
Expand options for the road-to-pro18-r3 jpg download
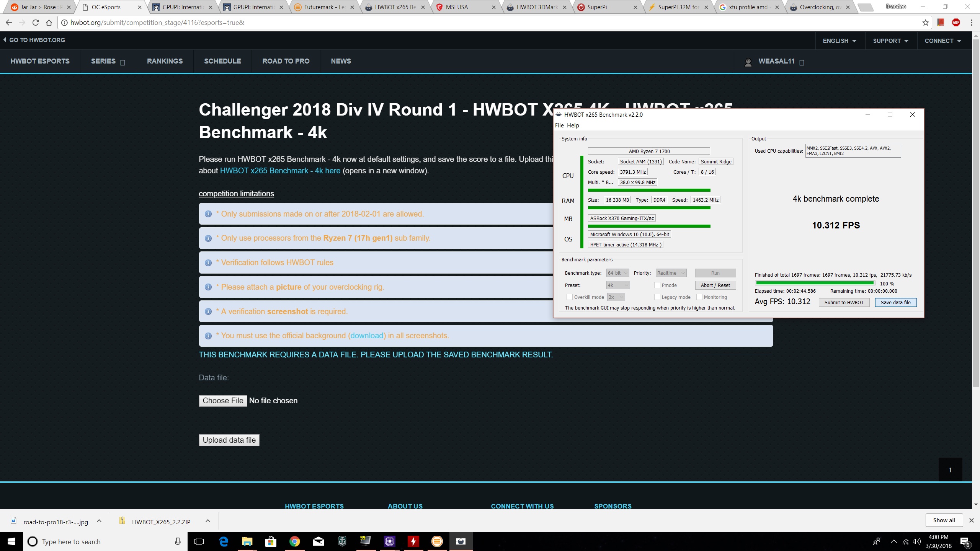pos(99,521)
